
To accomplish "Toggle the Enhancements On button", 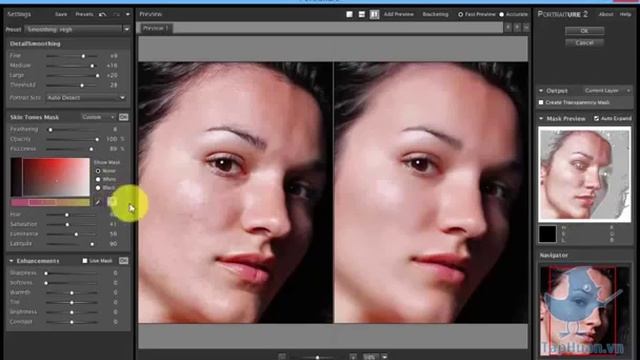I will pos(124,260).
